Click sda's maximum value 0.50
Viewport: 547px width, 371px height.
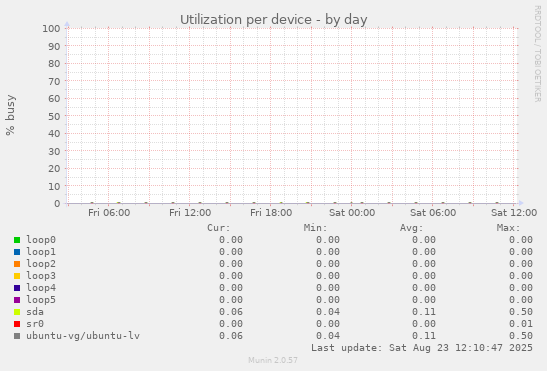(x=521, y=312)
